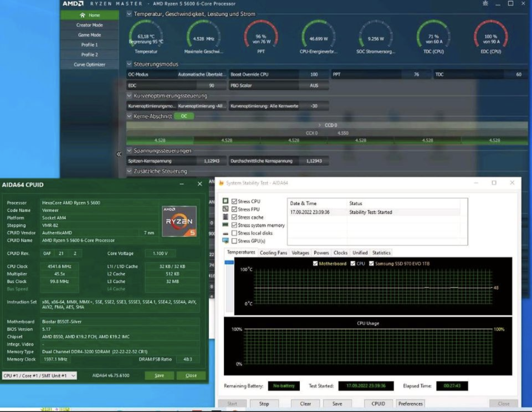Select the Temperatures tab
This screenshot has height=412, width=532.
click(241, 252)
